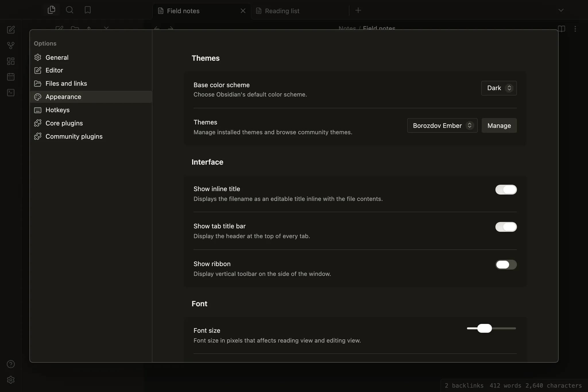Open canvas icon in left ribbon
Screen dimensions: 588x392
[x=11, y=61]
